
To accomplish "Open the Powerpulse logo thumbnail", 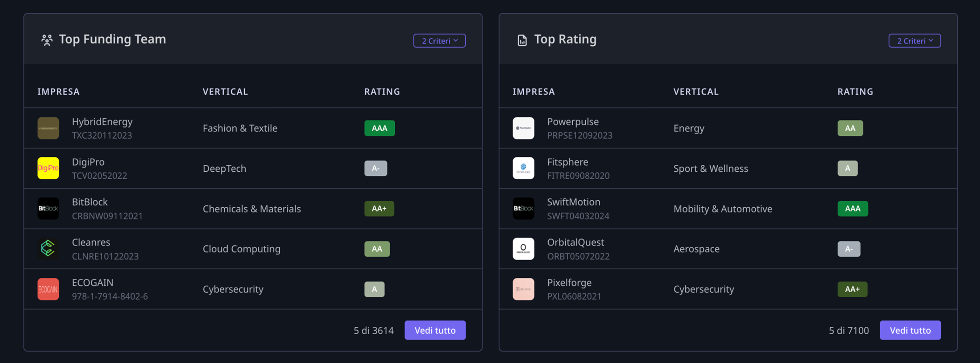I will pyautogui.click(x=523, y=128).
